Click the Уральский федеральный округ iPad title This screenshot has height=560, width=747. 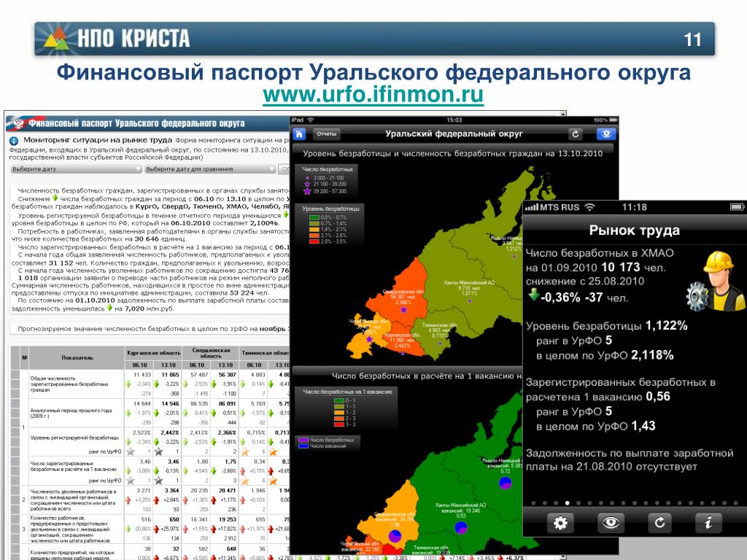pyautogui.click(x=454, y=134)
